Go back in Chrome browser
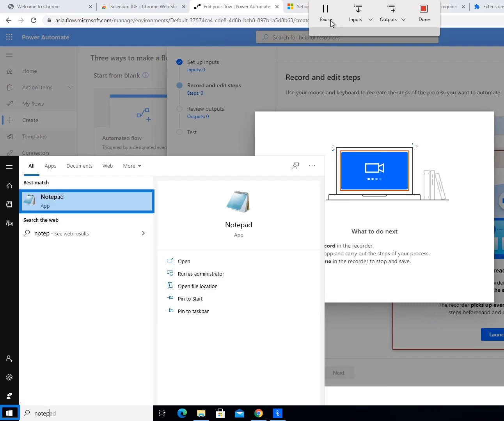 (x=9, y=20)
